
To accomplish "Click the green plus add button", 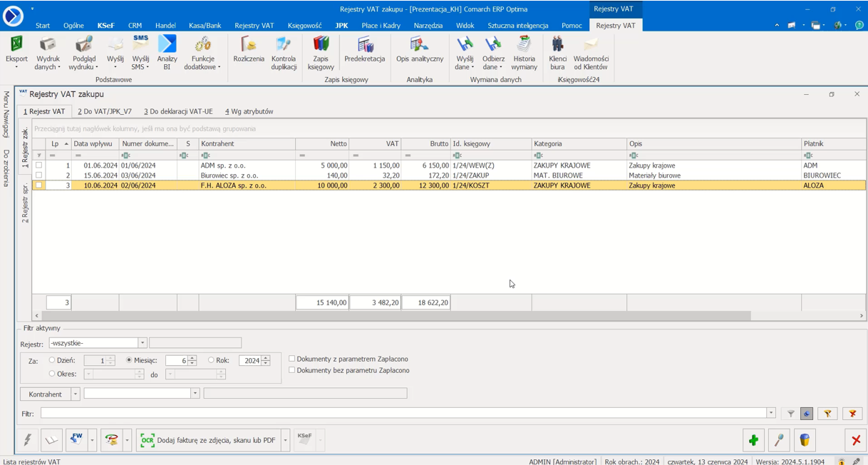I will click(x=753, y=440).
